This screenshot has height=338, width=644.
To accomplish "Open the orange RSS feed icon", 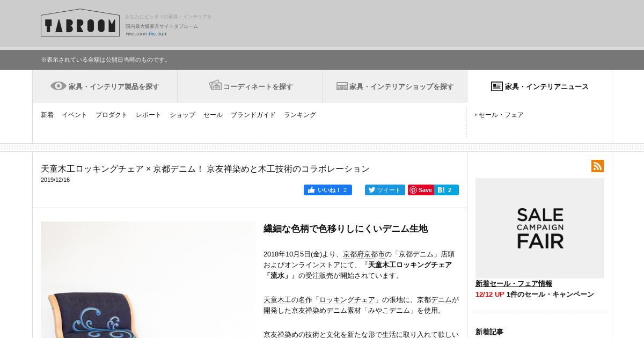I will pyautogui.click(x=597, y=166).
